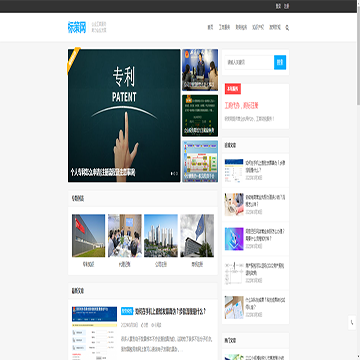
Task: Open the 专利 PATENT slider banner
Action: click(x=124, y=115)
